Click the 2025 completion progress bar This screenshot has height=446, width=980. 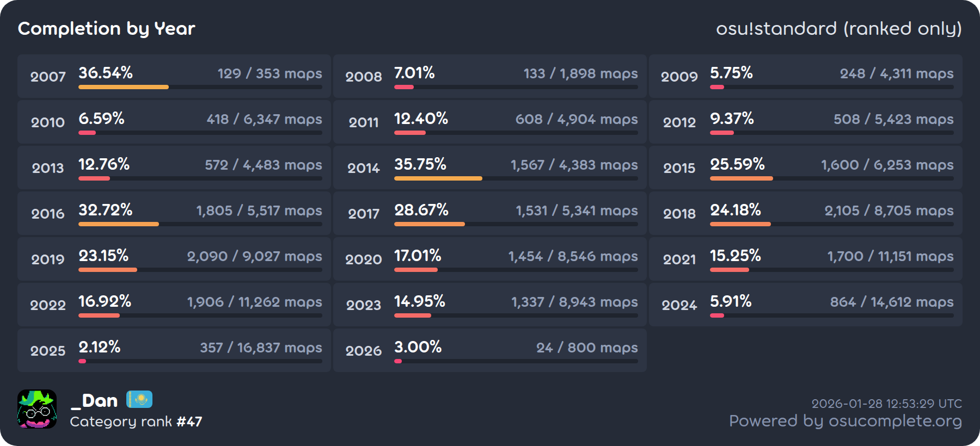pos(200,361)
